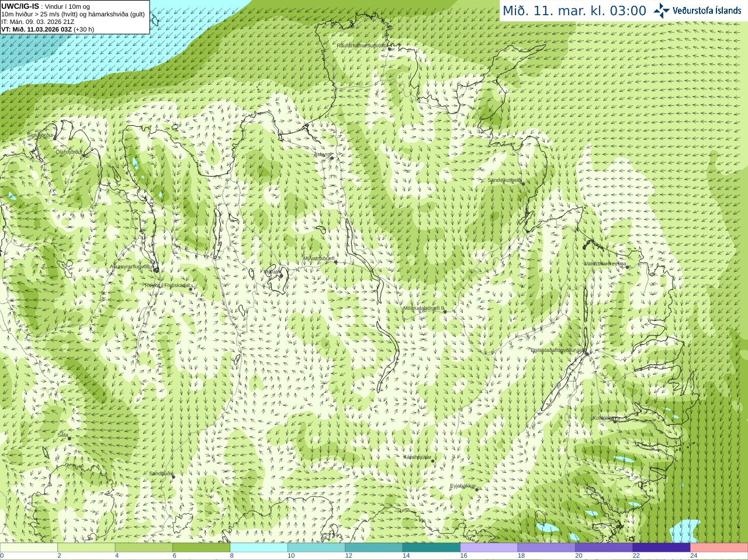The width and height of the screenshot is (748, 560).
Task: Click the Kárahnjúkar station label
Action: click(417, 457)
